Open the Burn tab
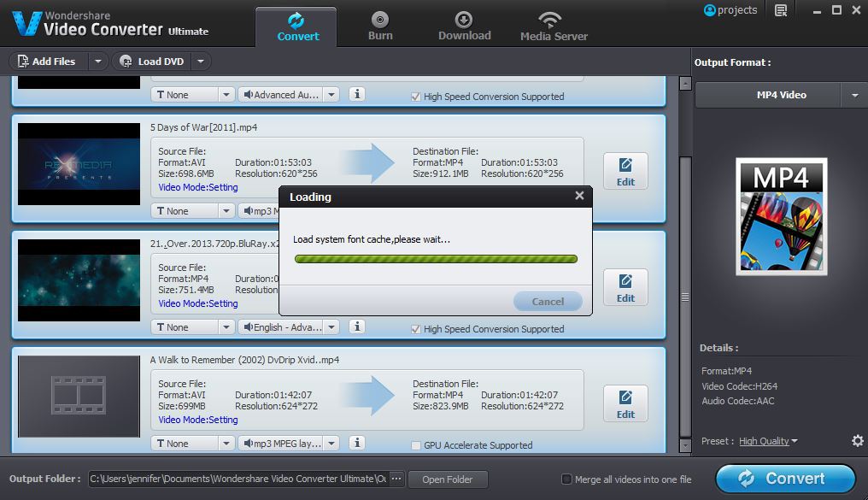This screenshot has width=868, height=500. click(x=380, y=26)
